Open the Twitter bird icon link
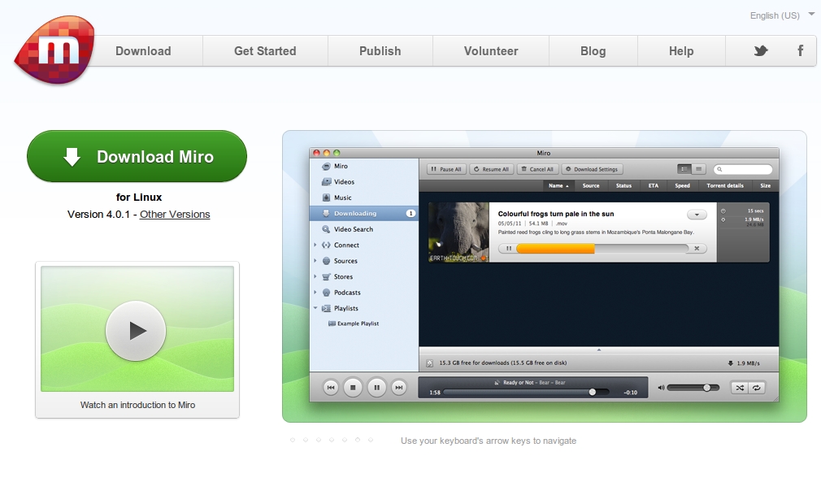Screen dimensions: 821x504 pos(761,50)
